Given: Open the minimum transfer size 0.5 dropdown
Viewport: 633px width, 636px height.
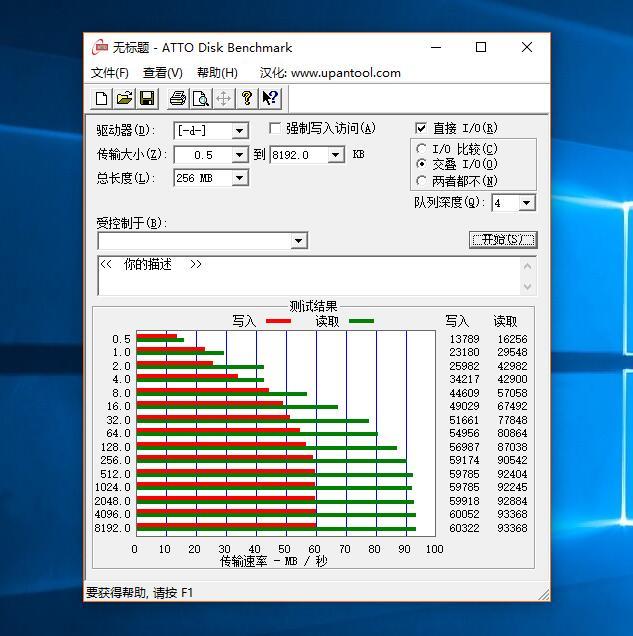Looking at the screenshot, I should point(240,155).
